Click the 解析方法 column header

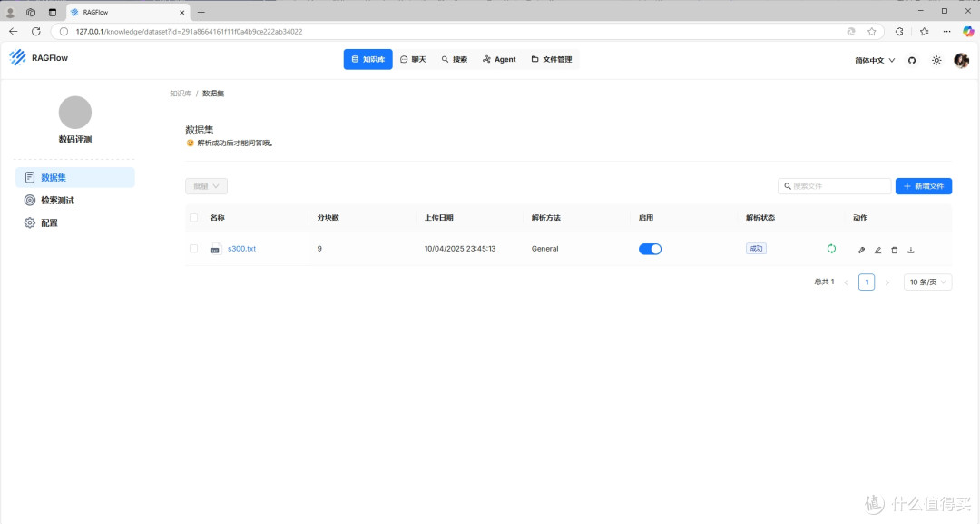(546, 218)
